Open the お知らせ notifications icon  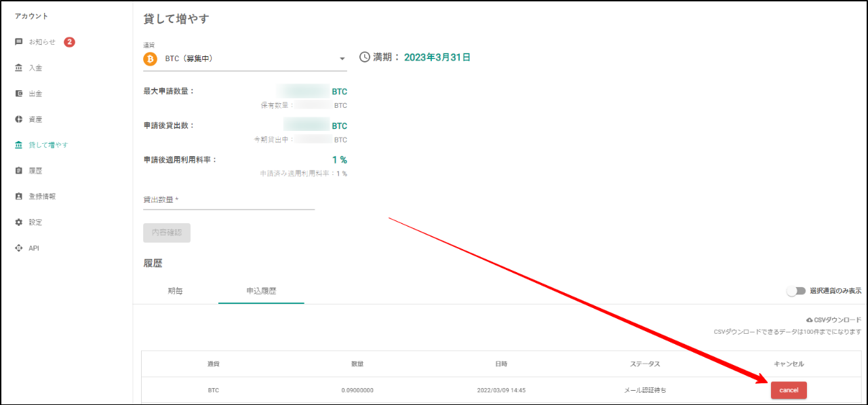point(19,42)
